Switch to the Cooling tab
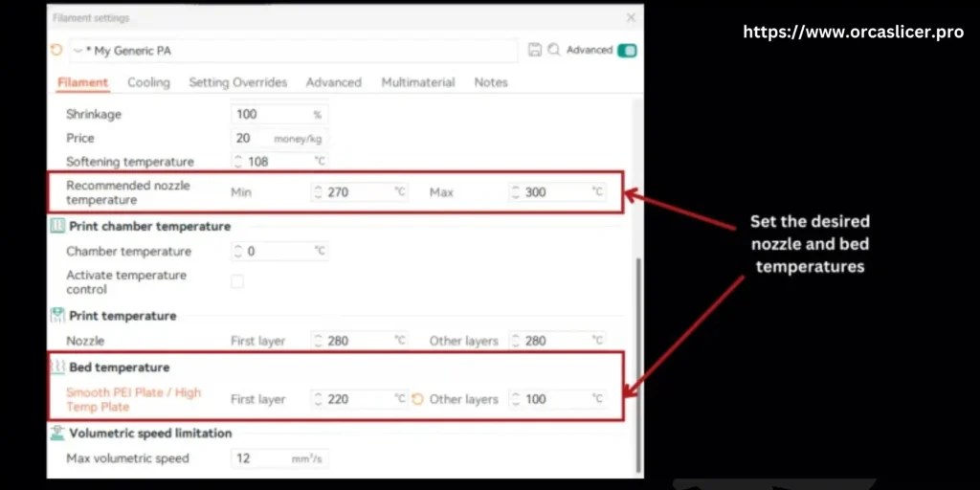Image resolution: width=980 pixels, height=490 pixels. point(148,82)
